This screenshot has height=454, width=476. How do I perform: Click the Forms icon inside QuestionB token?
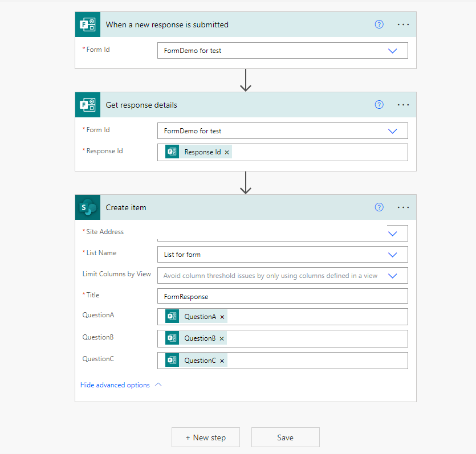point(172,338)
